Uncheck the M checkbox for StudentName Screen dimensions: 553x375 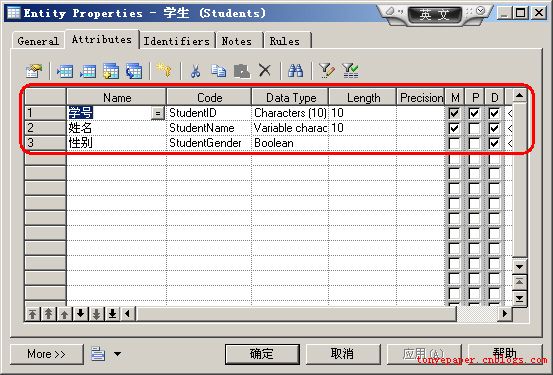[454, 128]
